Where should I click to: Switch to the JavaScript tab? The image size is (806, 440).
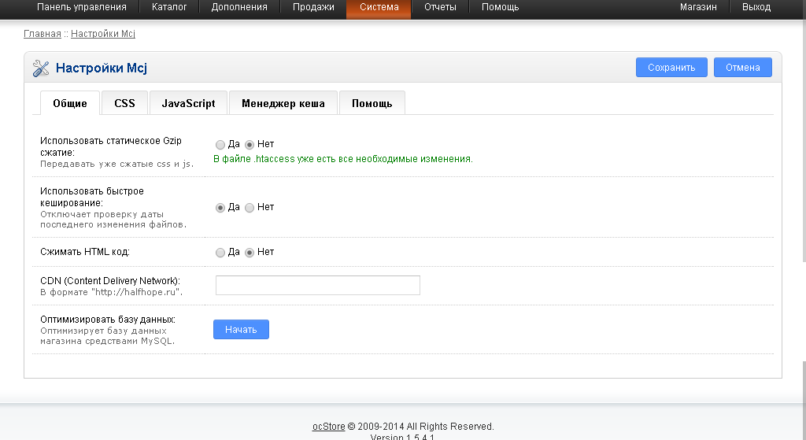tap(188, 103)
